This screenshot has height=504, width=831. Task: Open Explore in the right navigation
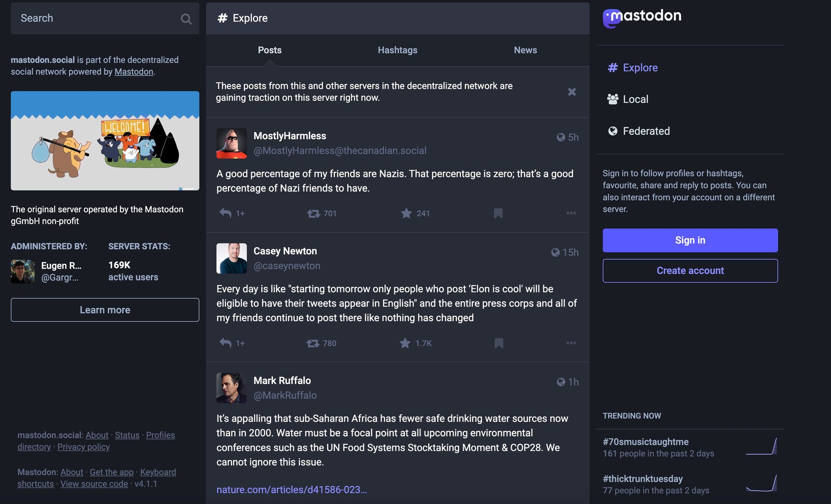(633, 68)
